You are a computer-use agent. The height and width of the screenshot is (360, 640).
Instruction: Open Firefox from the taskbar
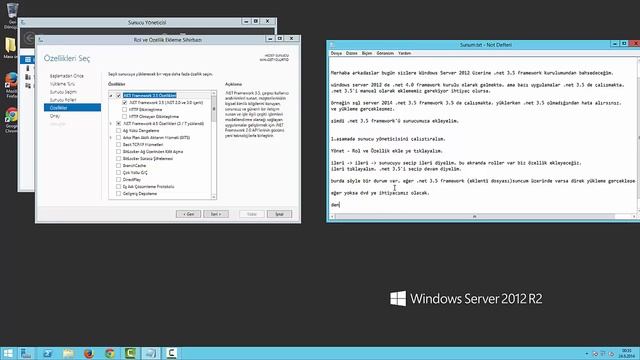pyautogui.click(x=89, y=353)
